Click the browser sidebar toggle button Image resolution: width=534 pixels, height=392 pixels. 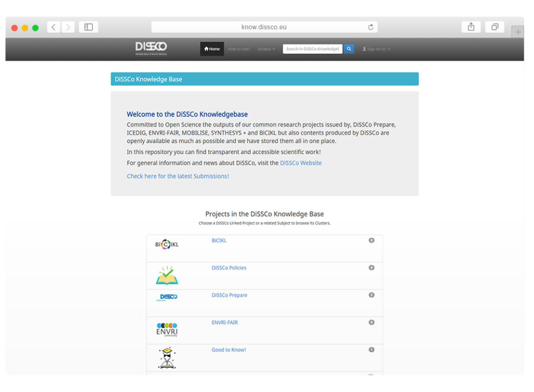(88, 27)
